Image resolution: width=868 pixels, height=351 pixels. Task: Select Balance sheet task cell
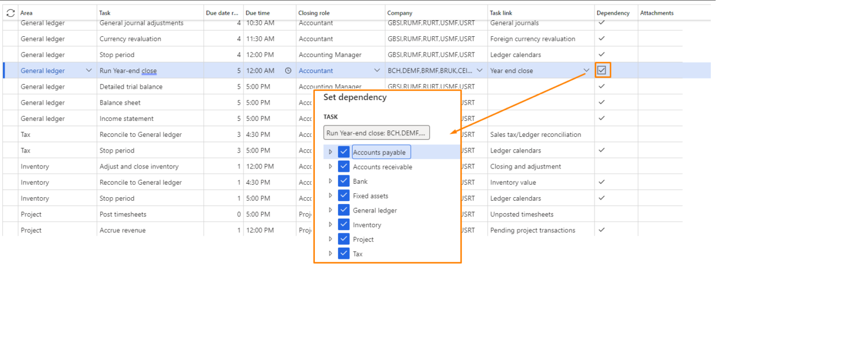(150, 102)
